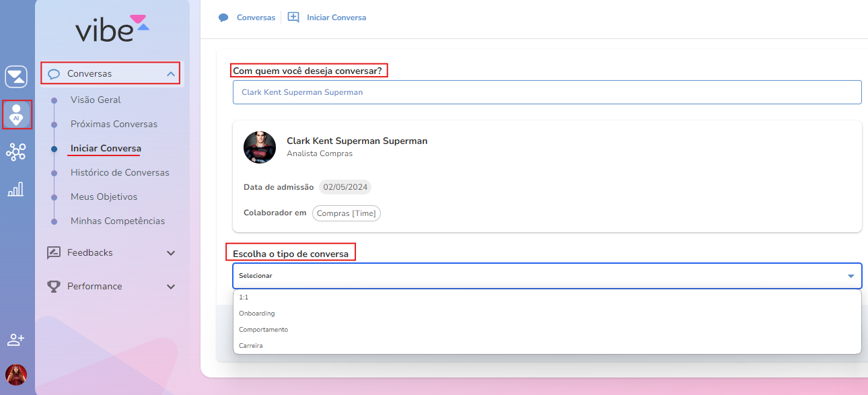Select the AI person icon in left rail
The width and height of the screenshot is (868, 395).
16,115
